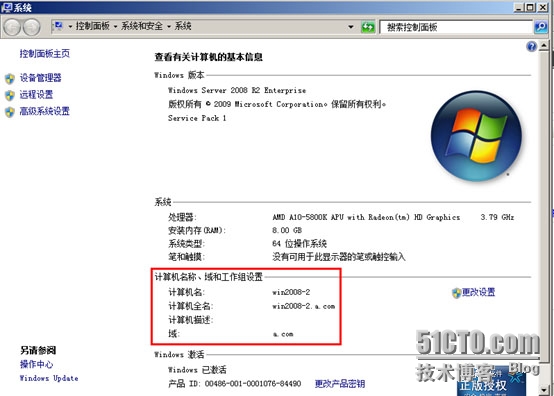Screen dimensions: 554x396
Task: Click the Forward navigation arrow button
Action: (32, 27)
